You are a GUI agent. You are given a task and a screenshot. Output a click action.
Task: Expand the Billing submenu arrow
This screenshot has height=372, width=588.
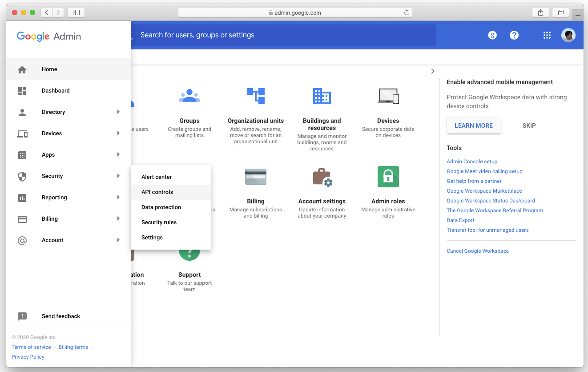[x=118, y=219]
